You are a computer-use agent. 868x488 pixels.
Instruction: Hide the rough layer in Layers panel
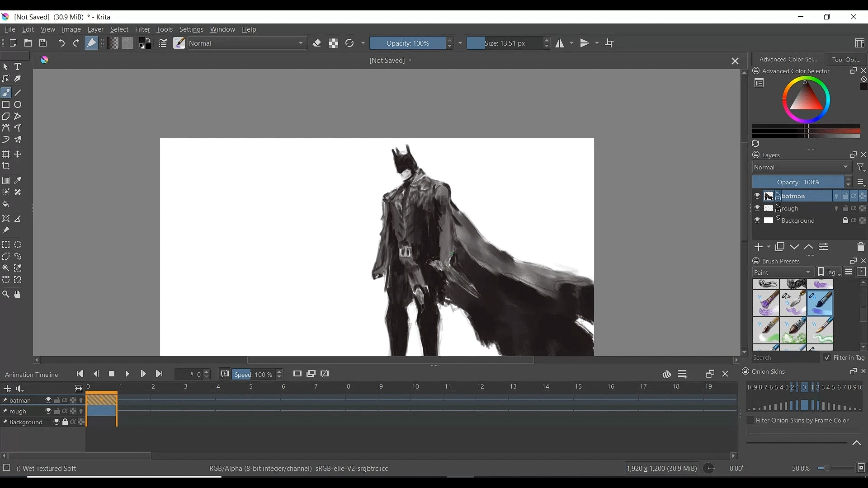757,208
